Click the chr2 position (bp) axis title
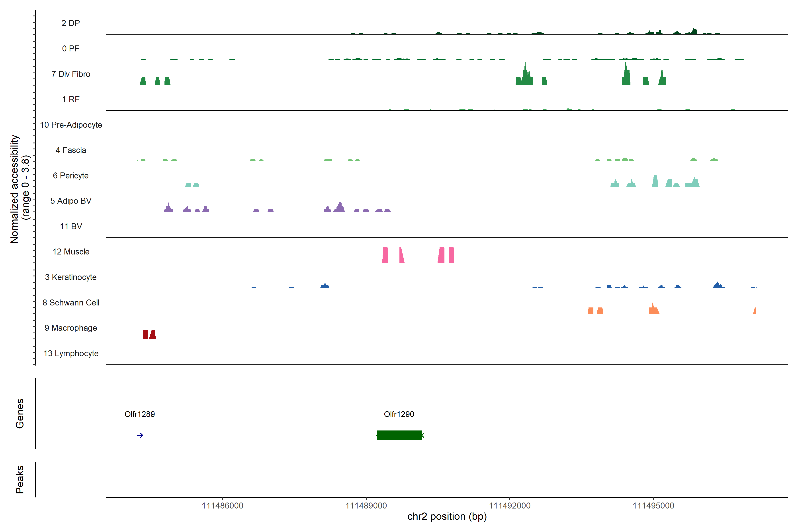 (447, 517)
